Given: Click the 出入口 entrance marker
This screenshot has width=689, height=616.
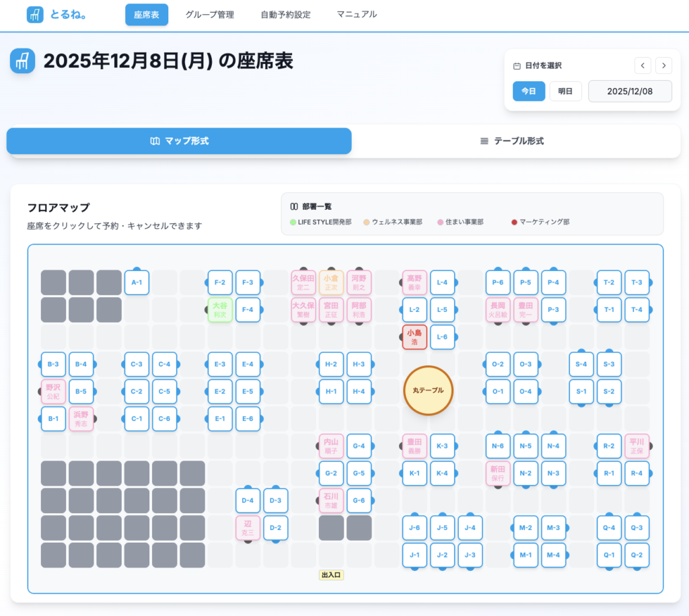Looking at the screenshot, I should tap(331, 575).
